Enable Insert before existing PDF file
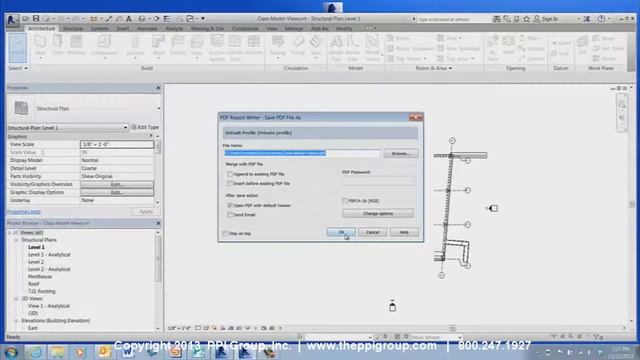Screen dimensions: 640x360 (230, 184)
